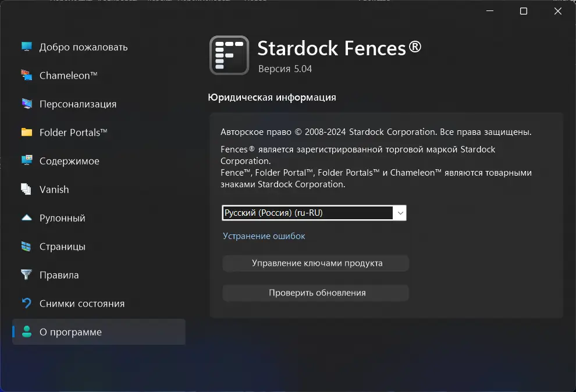Open the Устранение ошибок troubleshooting link

[264, 236]
